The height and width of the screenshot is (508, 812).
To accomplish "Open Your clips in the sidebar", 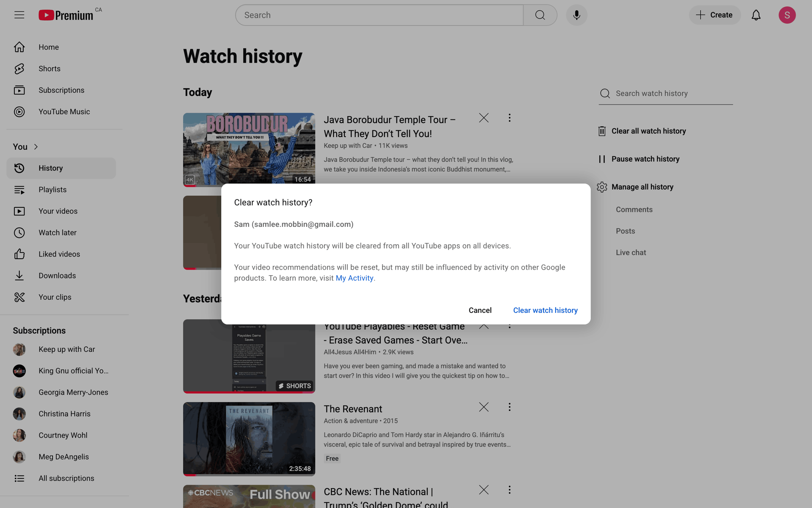I will (x=61, y=297).
